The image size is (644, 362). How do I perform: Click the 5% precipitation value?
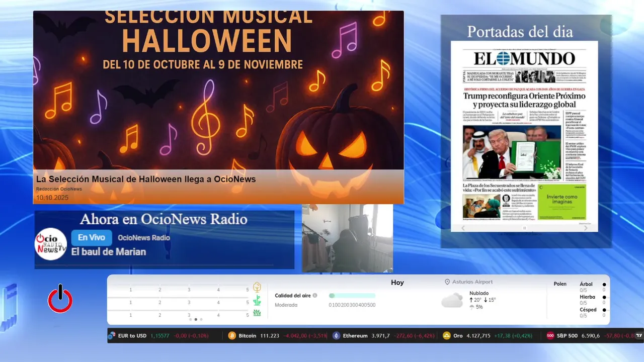[x=479, y=307]
